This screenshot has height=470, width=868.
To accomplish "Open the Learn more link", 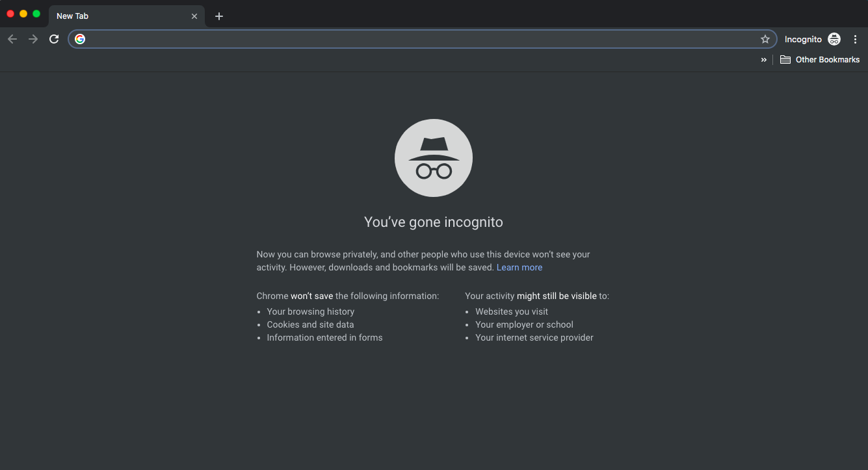I will coord(519,267).
